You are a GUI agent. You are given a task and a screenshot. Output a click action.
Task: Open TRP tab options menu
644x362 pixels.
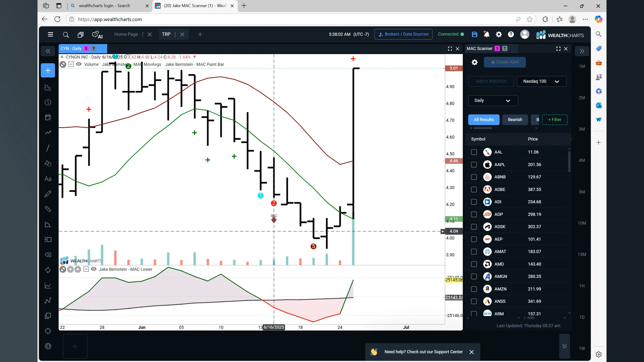click(x=175, y=35)
